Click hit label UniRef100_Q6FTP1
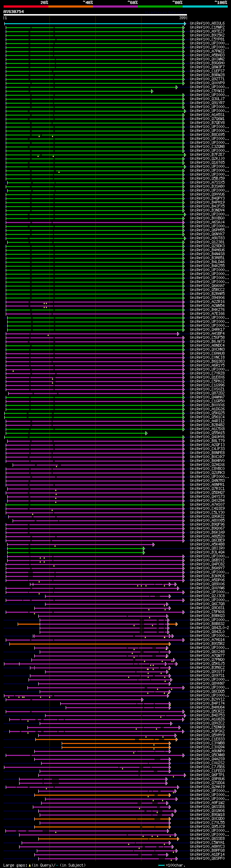Viewport: 231px width, 868px height. pyautogui.click(x=207, y=775)
